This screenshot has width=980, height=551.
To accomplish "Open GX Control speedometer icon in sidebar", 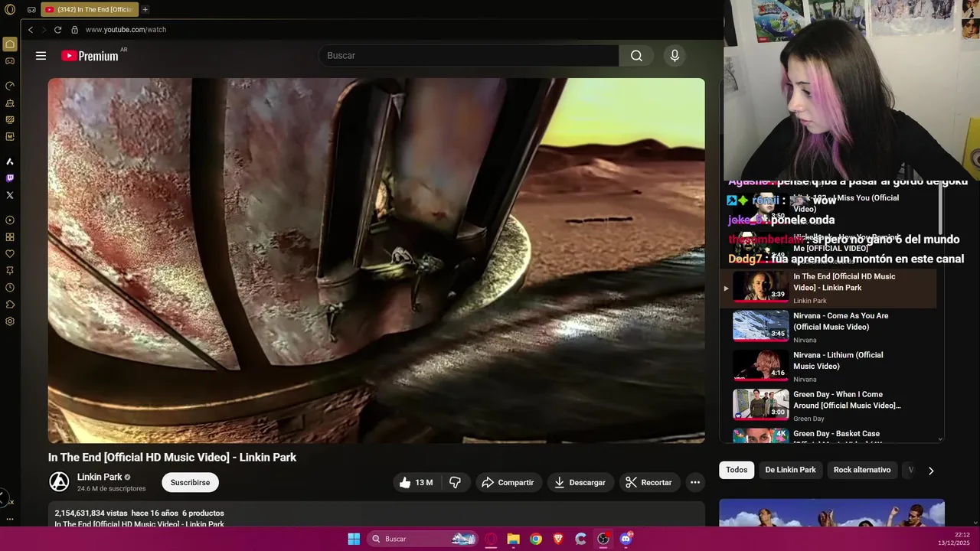I will click(x=10, y=86).
